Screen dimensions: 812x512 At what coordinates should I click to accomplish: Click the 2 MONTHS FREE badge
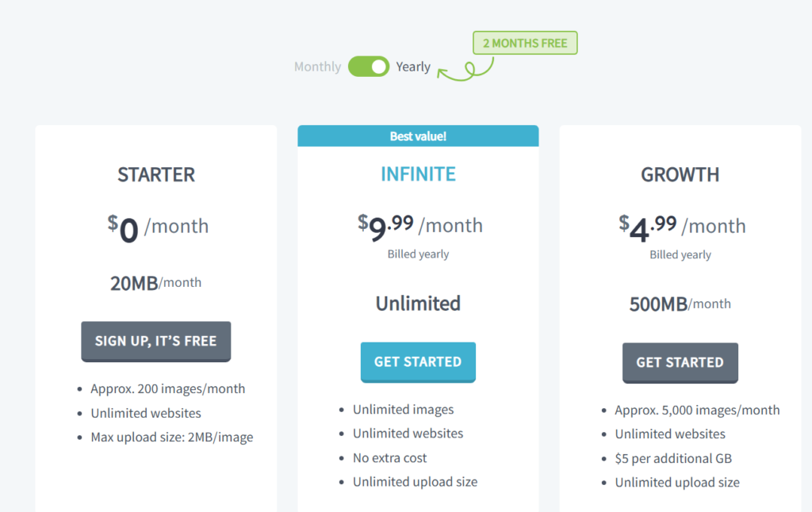pyautogui.click(x=525, y=43)
